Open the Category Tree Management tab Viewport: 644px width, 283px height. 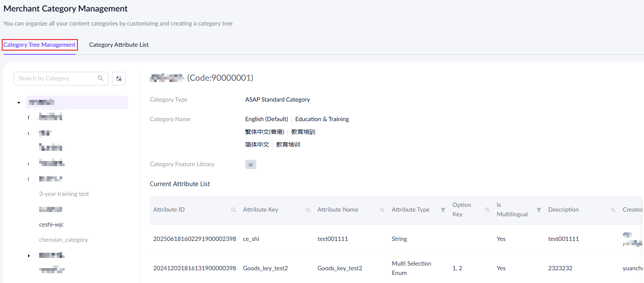40,45
